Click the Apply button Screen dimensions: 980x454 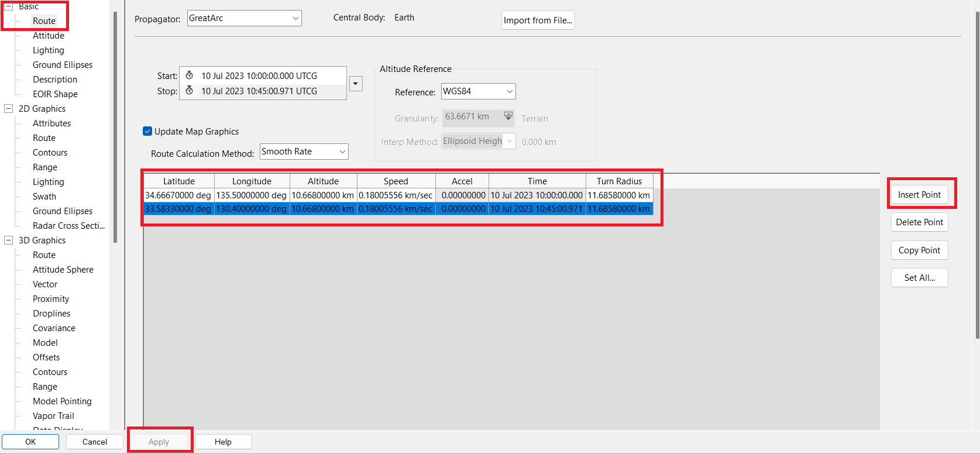159,442
